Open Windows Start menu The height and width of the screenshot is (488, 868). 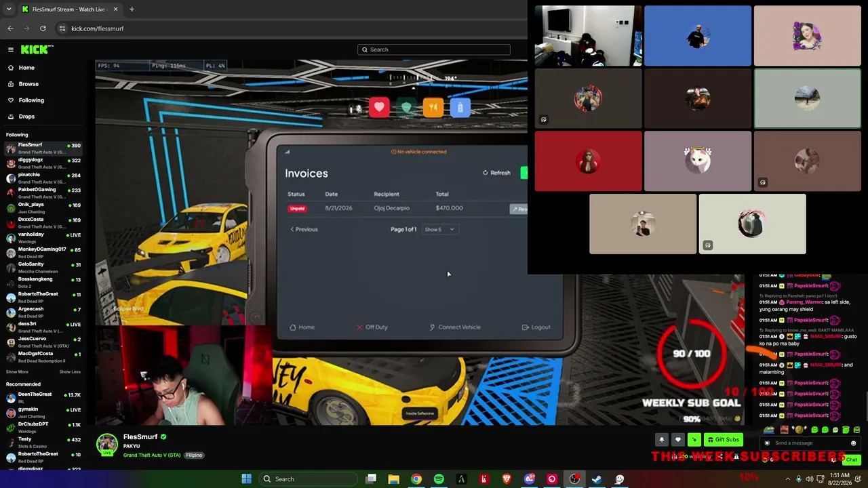246,479
